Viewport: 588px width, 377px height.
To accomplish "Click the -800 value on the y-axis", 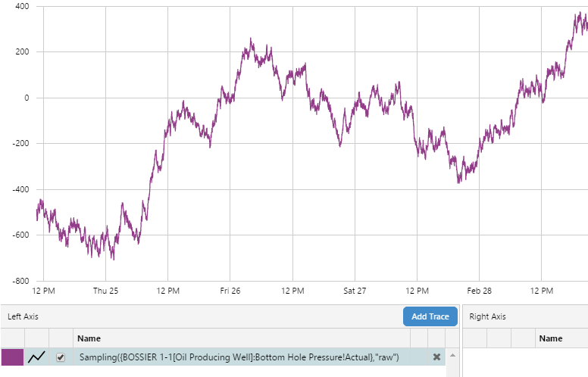I will (x=20, y=281).
